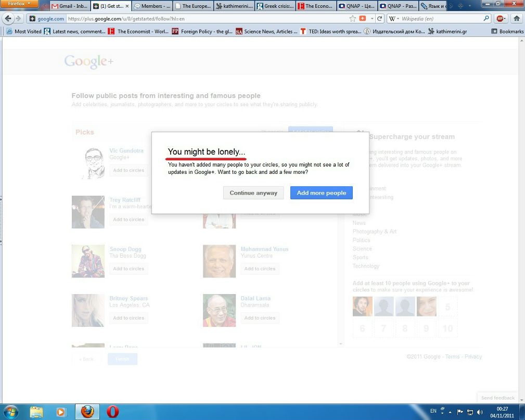525x420 pixels.
Task: Click the browser forward arrow
Action: click(19, 19)
